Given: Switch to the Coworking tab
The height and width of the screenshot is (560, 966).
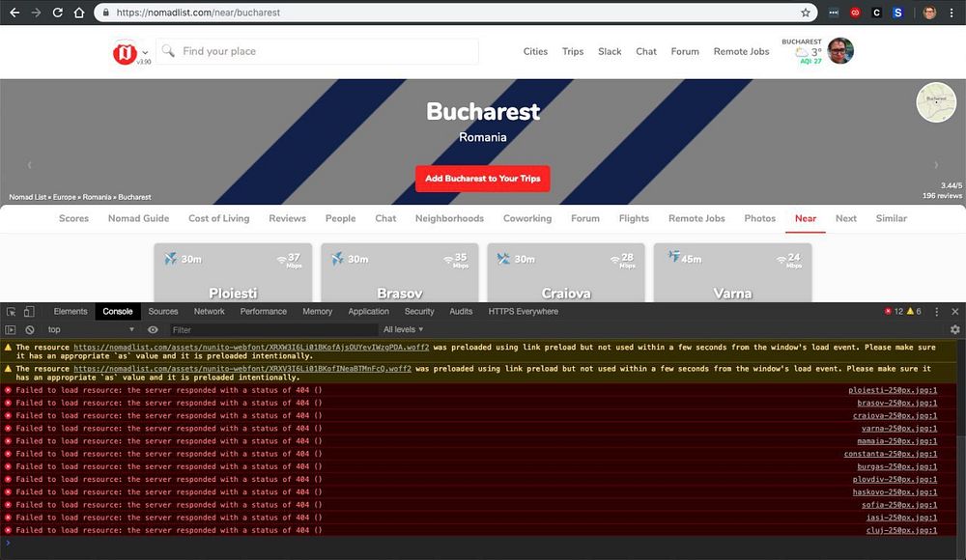Looking at the screenshot, I should pyautogui.click(x=527, y=218).
